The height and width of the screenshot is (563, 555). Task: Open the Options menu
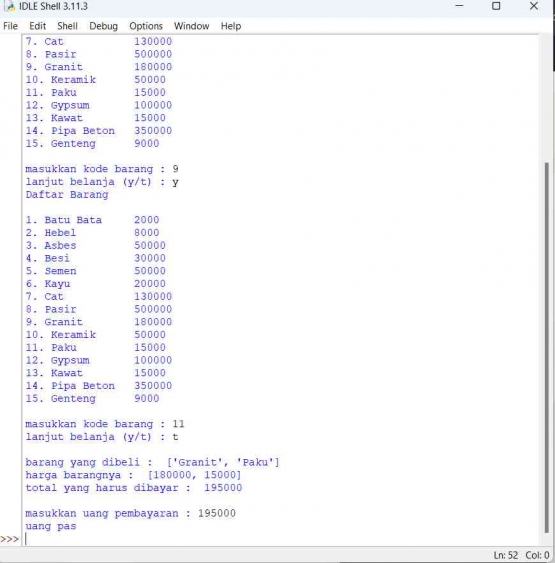pos(146,26)
